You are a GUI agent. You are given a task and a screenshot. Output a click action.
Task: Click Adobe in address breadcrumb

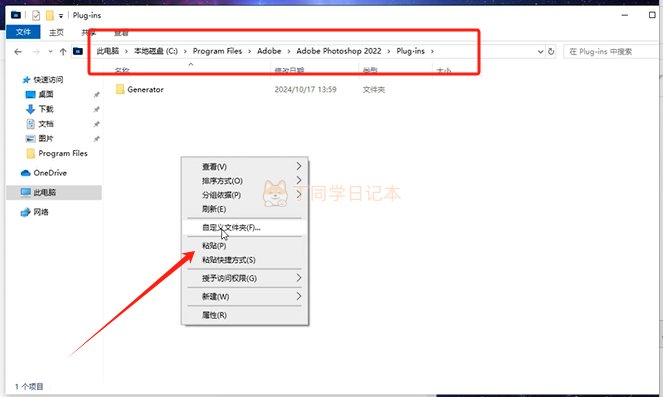(x=269, y=51)
